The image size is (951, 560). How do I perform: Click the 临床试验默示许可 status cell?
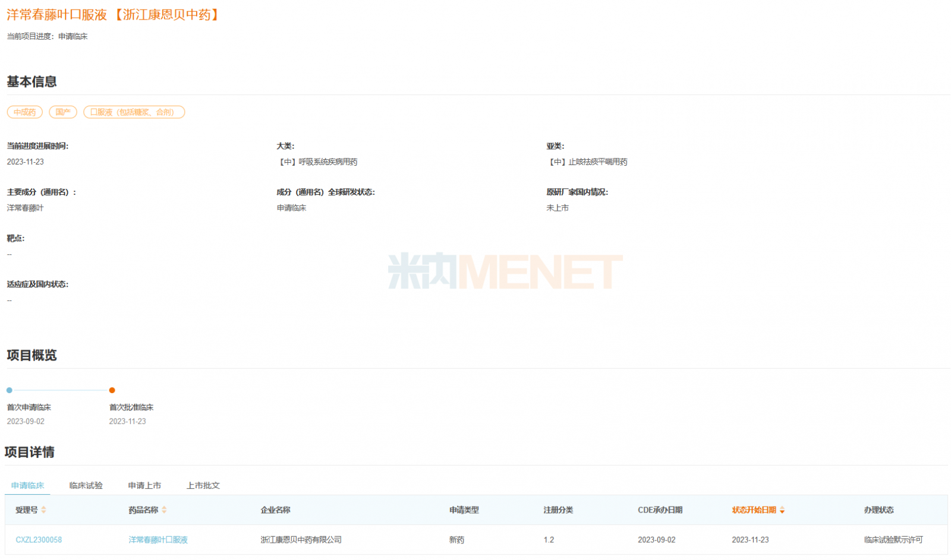click(893, 540)
